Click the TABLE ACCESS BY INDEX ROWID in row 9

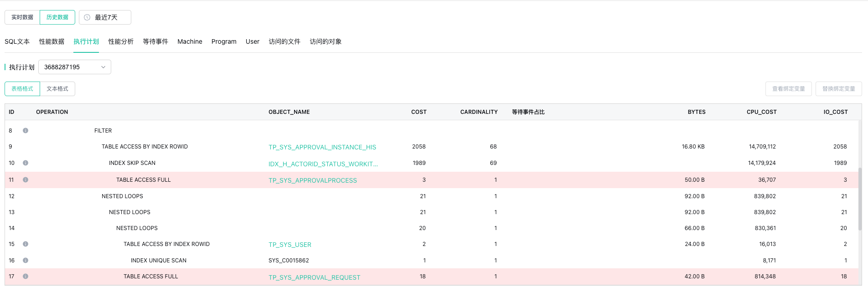tap(145, 147)
